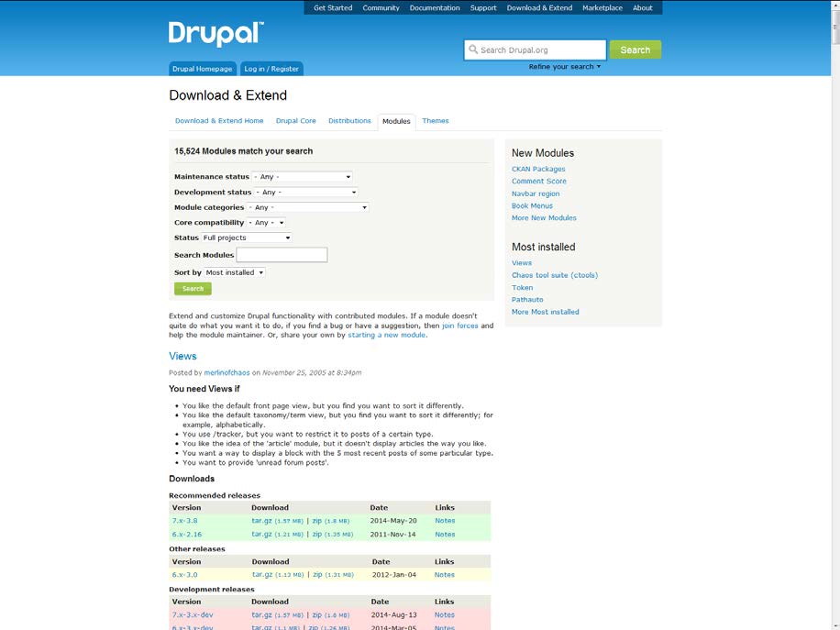Open the Support menu item
This screenshot has width=840, height=630.
(x=483, y=8)
